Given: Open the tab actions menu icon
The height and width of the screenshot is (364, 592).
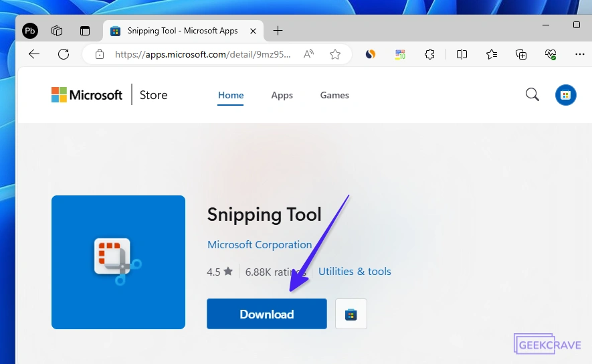Looking at the screenshot, I should 85,31.
